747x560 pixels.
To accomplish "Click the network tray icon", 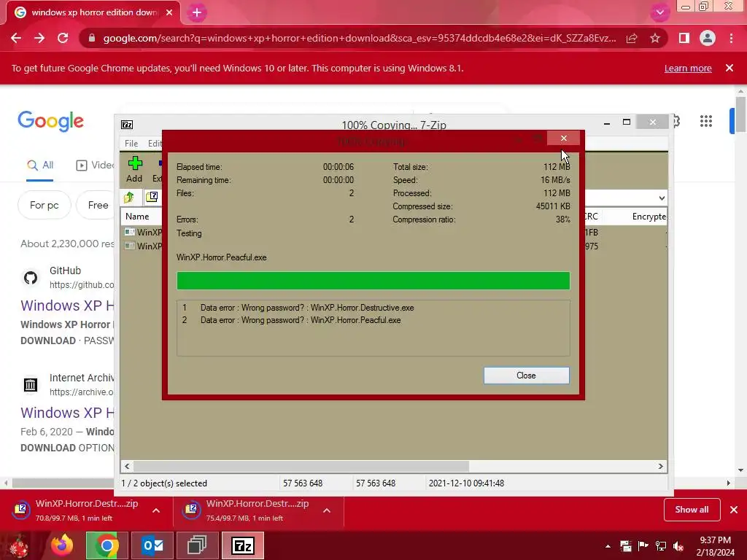I will 661,546.
